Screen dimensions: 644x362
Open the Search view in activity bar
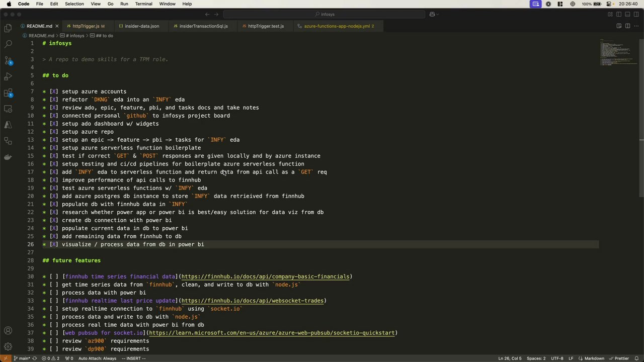pos(8,44)
